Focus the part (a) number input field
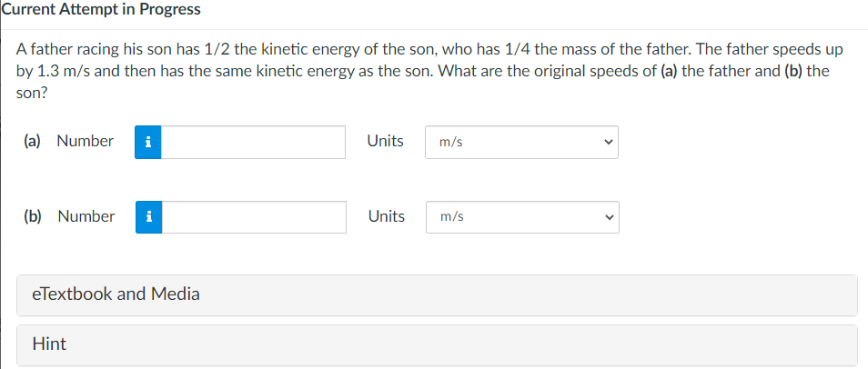This screenshot has height=369, width=868. [x=253, y=142]
